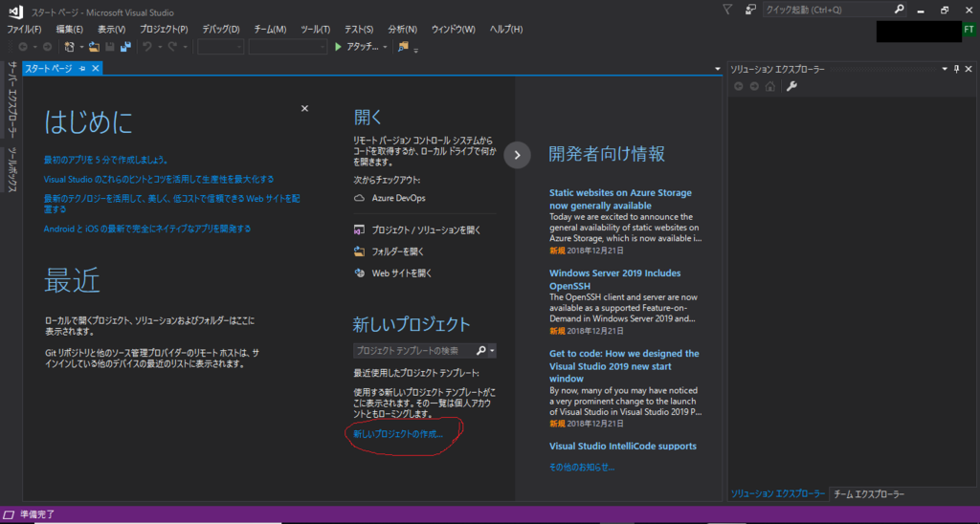This screenshot has width=980, height=524.
Task: Click the open project/solution icon
Action: 360,229
